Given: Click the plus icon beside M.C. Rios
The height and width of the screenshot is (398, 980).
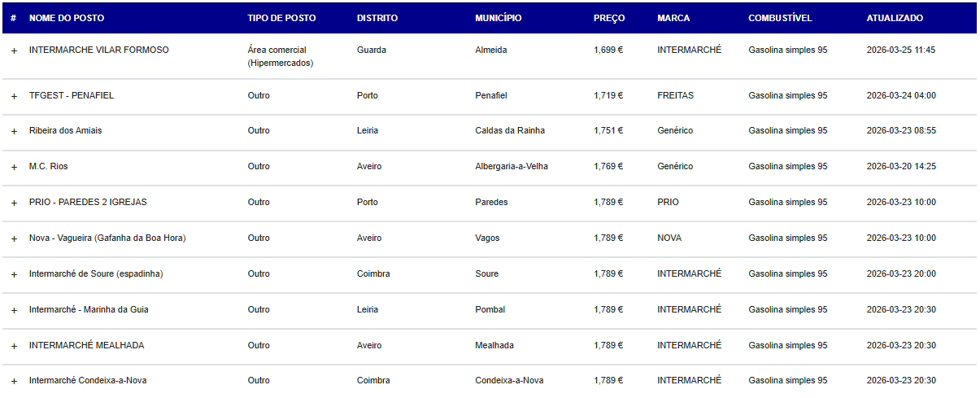Looking at the screenshot, I should [x=14, y=167].
